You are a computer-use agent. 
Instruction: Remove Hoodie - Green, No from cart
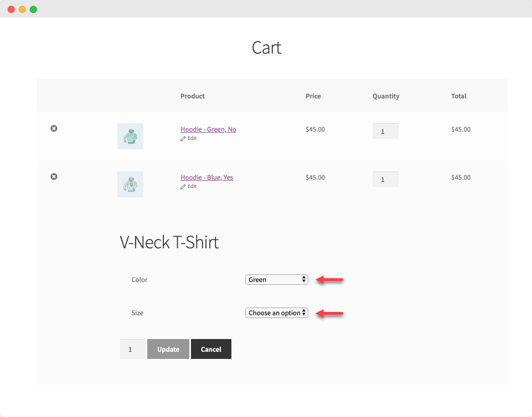[x=54, y=128]
